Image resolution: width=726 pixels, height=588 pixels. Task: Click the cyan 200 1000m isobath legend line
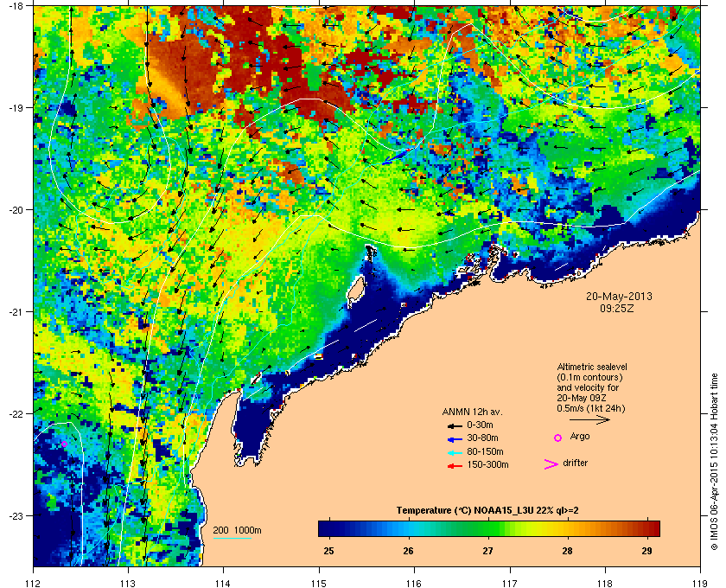tap(232, 539)
